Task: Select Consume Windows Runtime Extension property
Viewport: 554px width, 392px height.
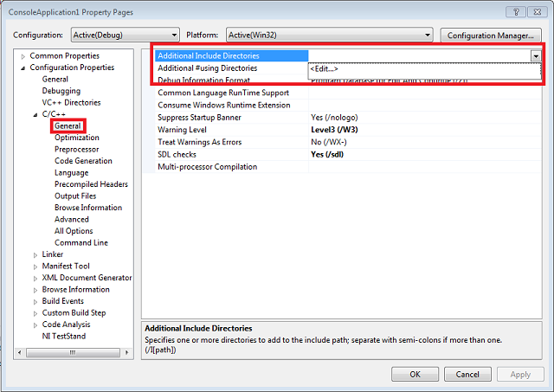Action: coord(224,106)
